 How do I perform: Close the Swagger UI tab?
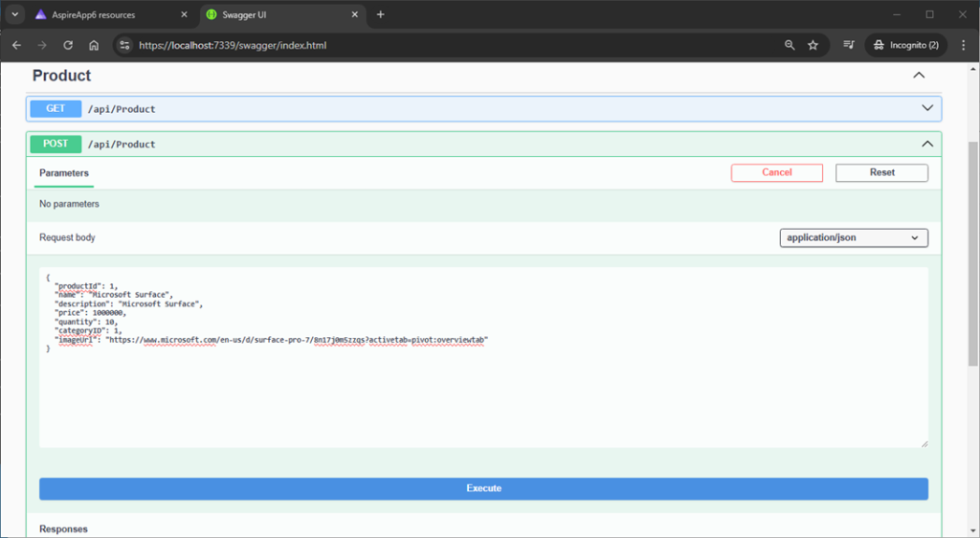click(354, 14)
